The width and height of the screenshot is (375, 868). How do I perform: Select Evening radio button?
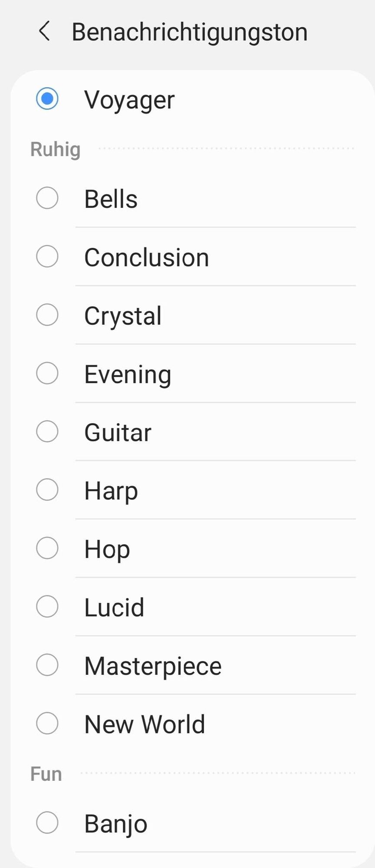point(47,373)
